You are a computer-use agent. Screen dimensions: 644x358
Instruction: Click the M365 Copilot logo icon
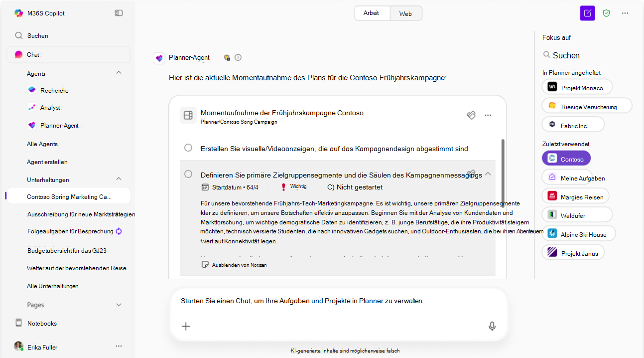[x=18, y=13]
